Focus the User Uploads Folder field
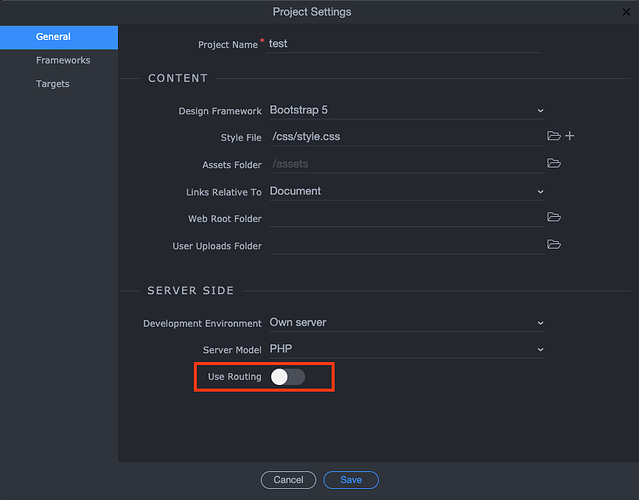 407,245
